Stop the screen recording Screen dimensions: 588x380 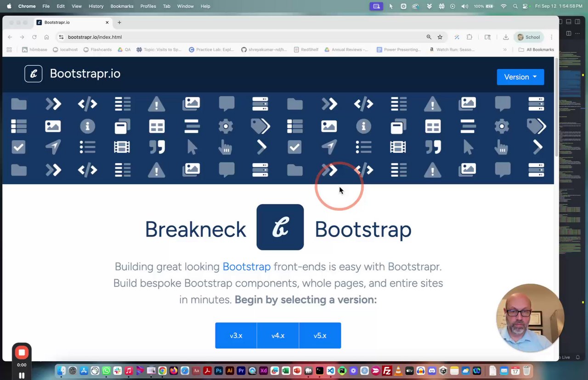[x=22, y=352]
